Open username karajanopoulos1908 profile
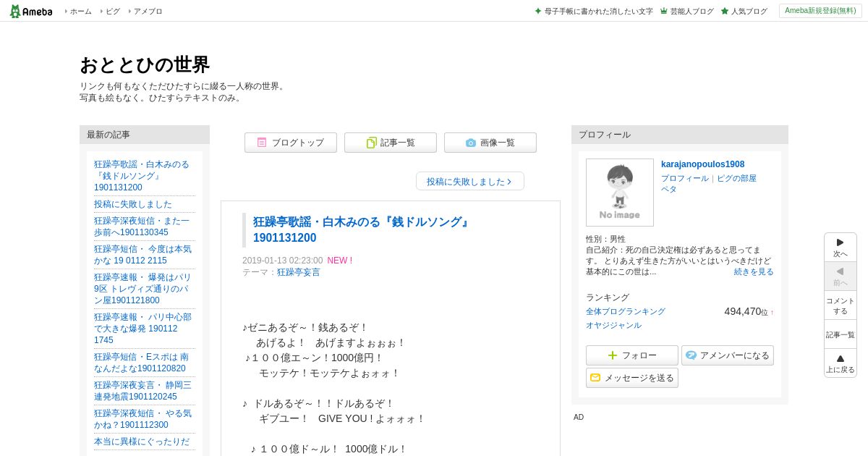 pyautogui.click(x=702, y=164)
